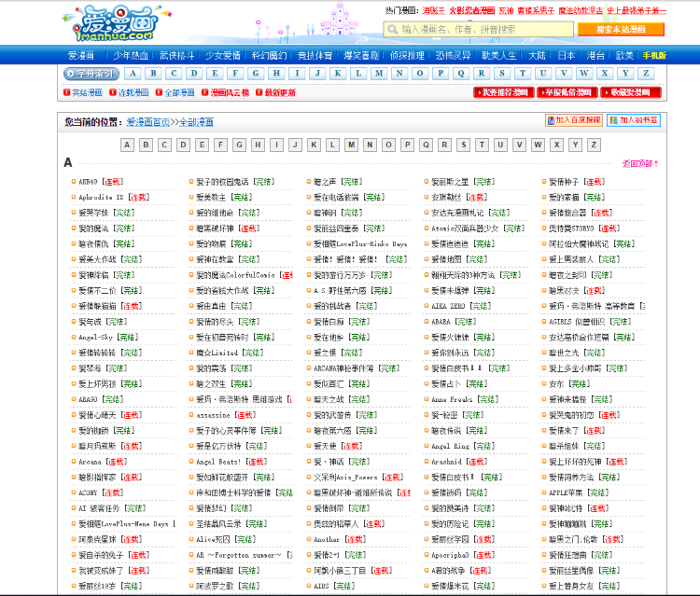Click the 连载漫画 red icon link

(x=131, y=93)
